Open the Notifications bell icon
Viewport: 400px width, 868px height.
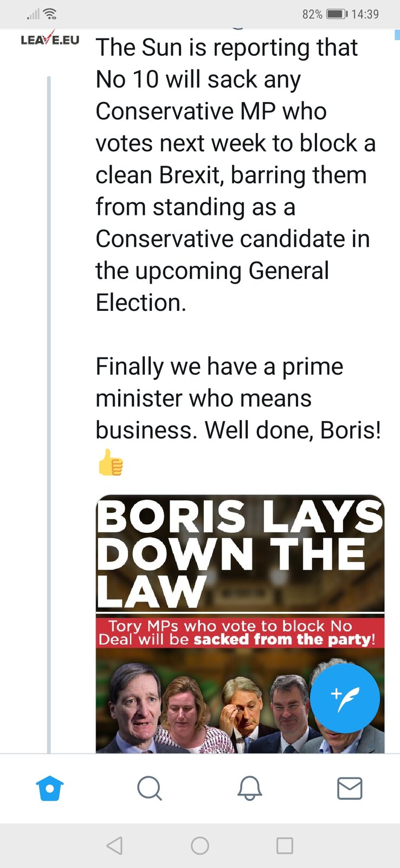(x=250, y=788)
